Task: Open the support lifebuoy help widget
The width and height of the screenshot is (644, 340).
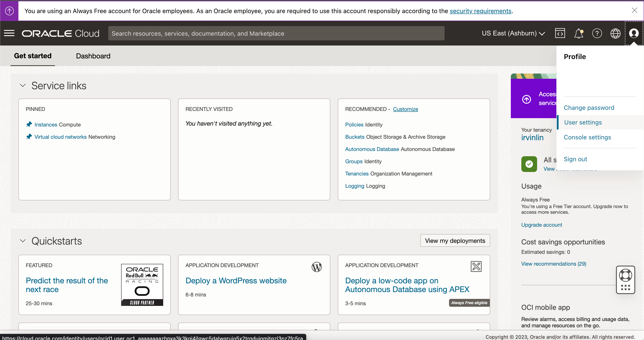Action: click(626, 280)
